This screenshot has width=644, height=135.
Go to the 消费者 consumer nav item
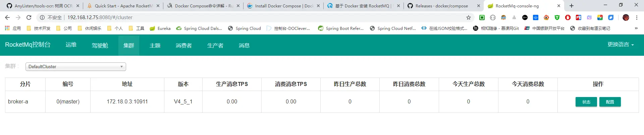coord(184,45)
